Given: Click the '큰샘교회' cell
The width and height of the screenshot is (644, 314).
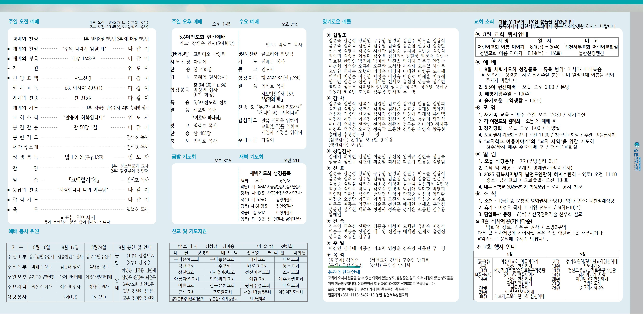Looking at the screenshot, I should coord(187,292).
